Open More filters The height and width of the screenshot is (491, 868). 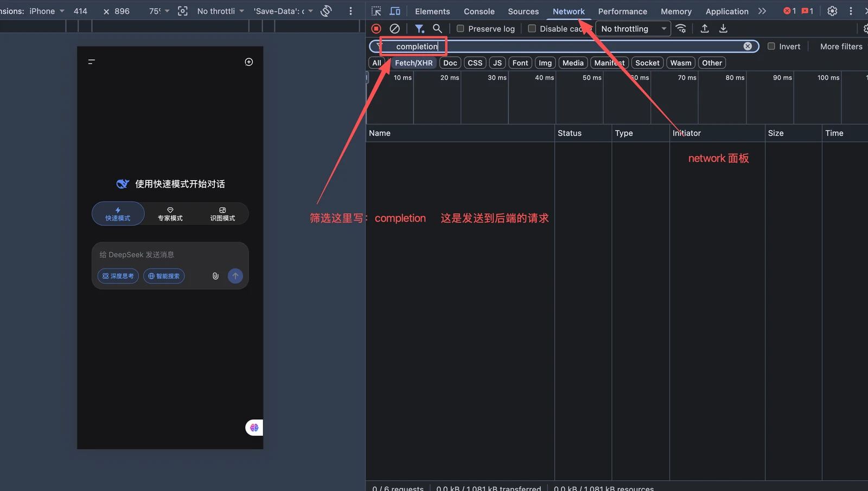pos(841,47)
